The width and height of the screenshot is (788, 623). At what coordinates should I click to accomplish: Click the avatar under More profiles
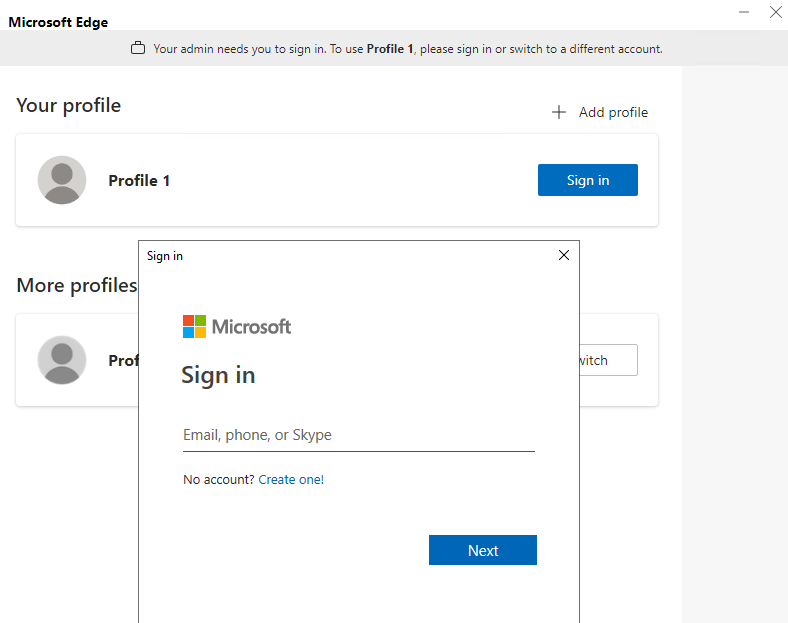(x=62, y=360)
